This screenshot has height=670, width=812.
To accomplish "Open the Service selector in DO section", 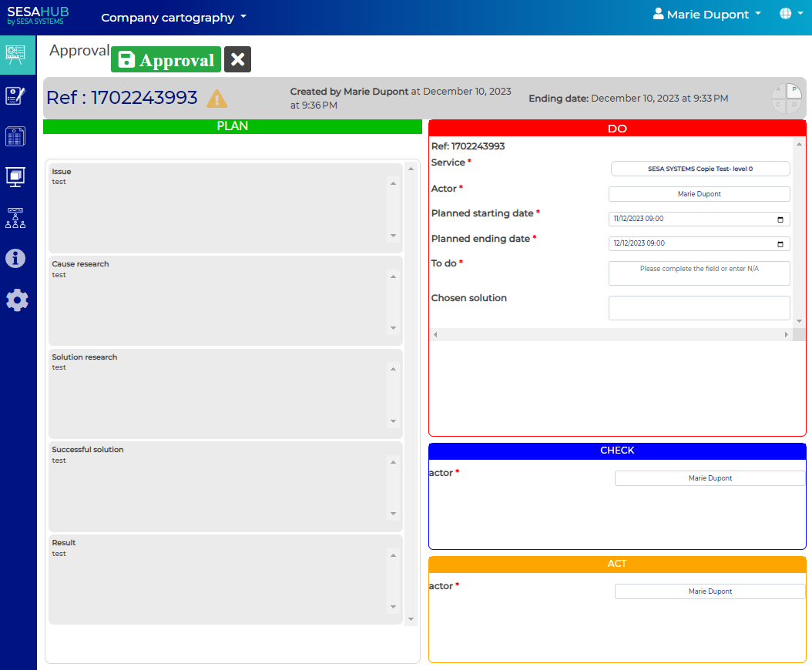I will click(x=700, y=169).
